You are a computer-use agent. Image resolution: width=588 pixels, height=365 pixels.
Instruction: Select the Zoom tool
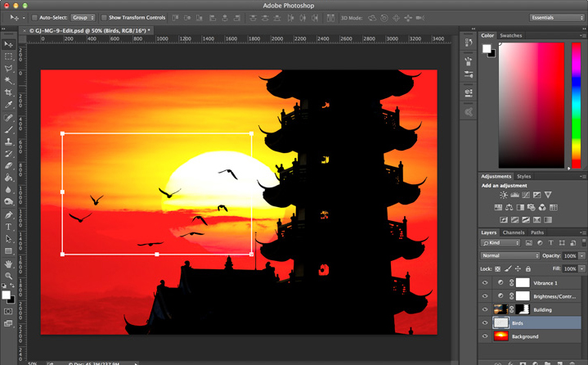[x=8, y=276]
